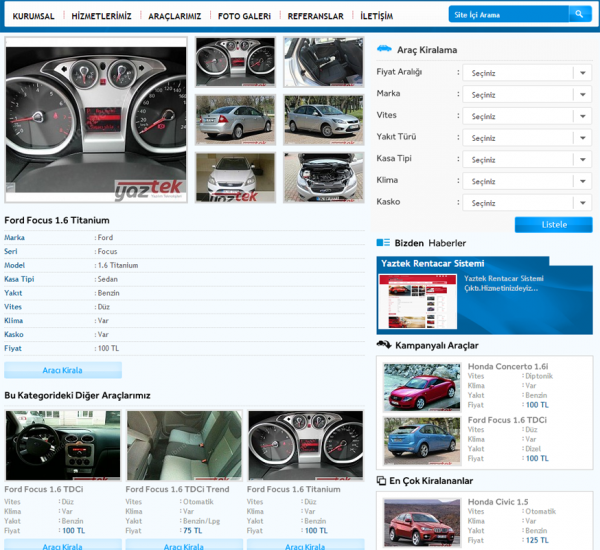This screenshot has height=550, width=600.
Task: Open the grey seats Ford Focus Trend photo
Action: point(184,445)
